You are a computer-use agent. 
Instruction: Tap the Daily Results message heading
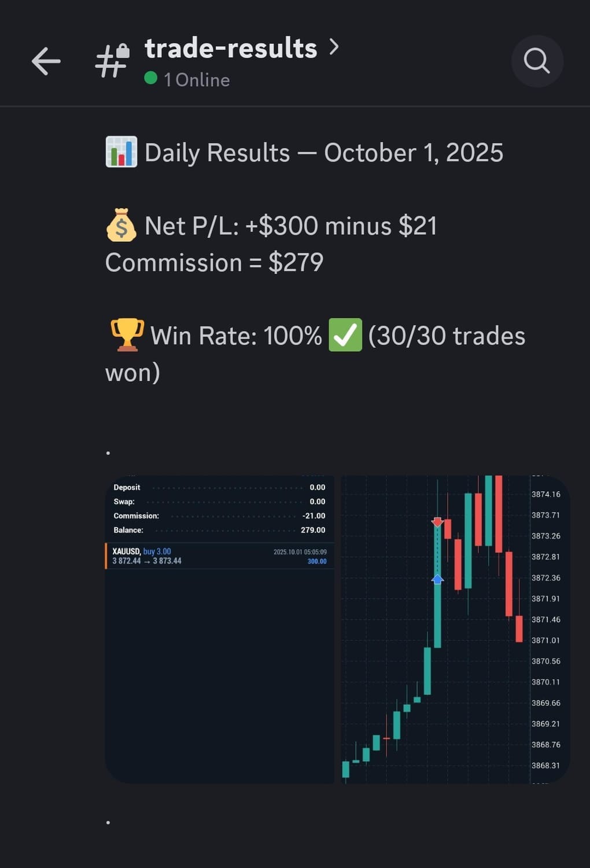pos(323,153)
